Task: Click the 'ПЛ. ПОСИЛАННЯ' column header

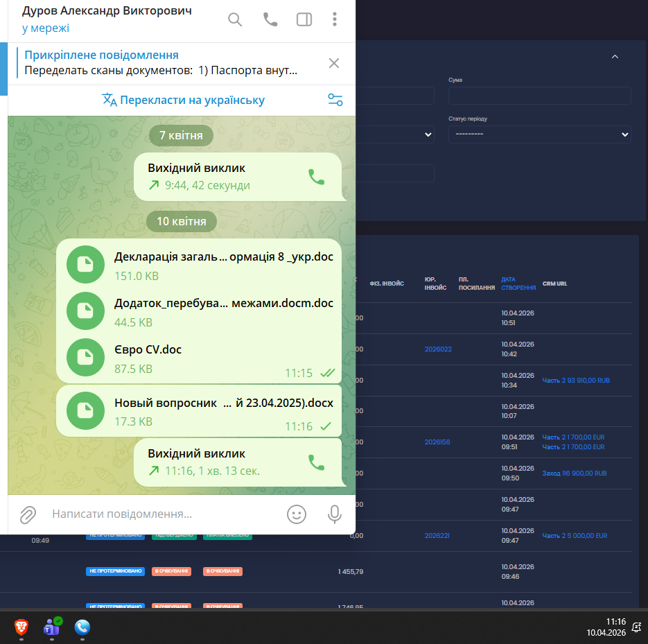Action: (477, 284)
